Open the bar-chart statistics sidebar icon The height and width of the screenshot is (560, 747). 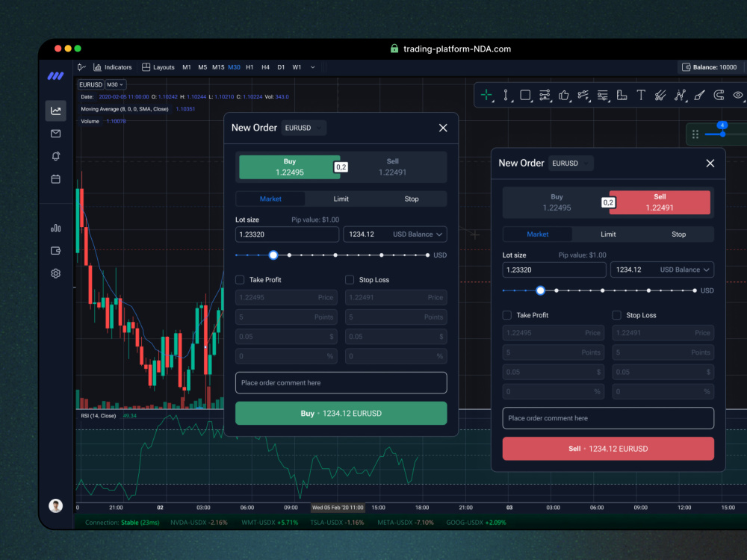(56, 228)
